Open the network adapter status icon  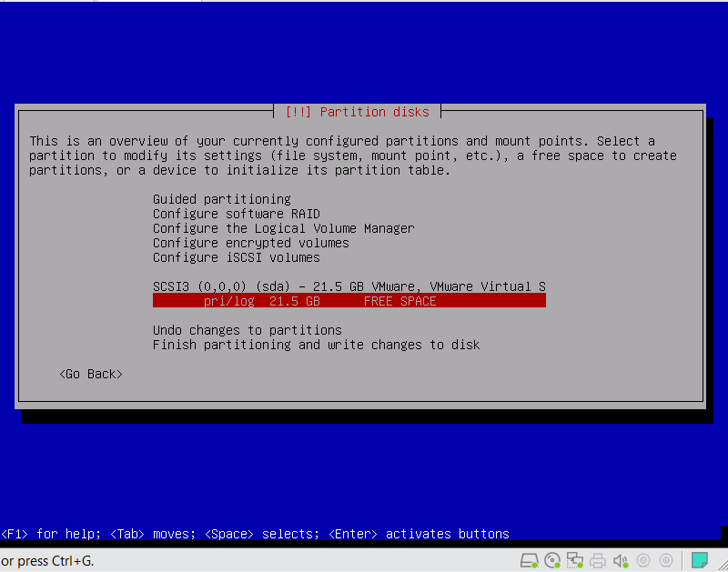(x=575, y=560)
